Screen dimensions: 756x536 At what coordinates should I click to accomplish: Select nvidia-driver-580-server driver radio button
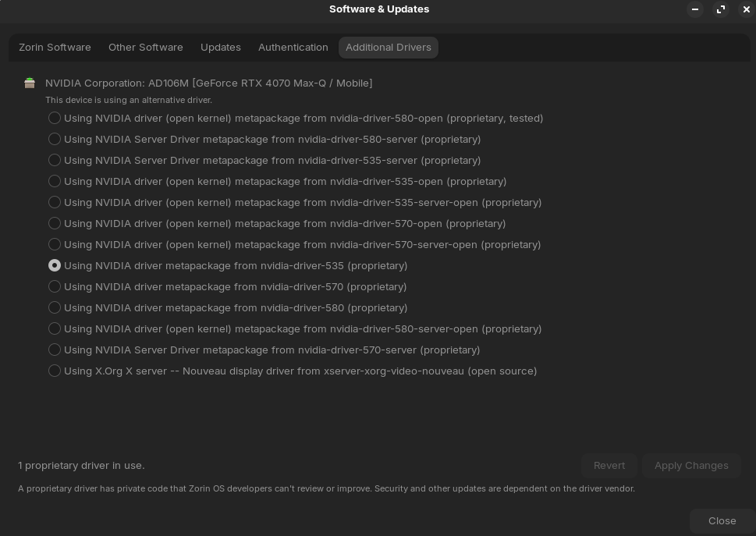pyautogui.click(x=55, y=139)
